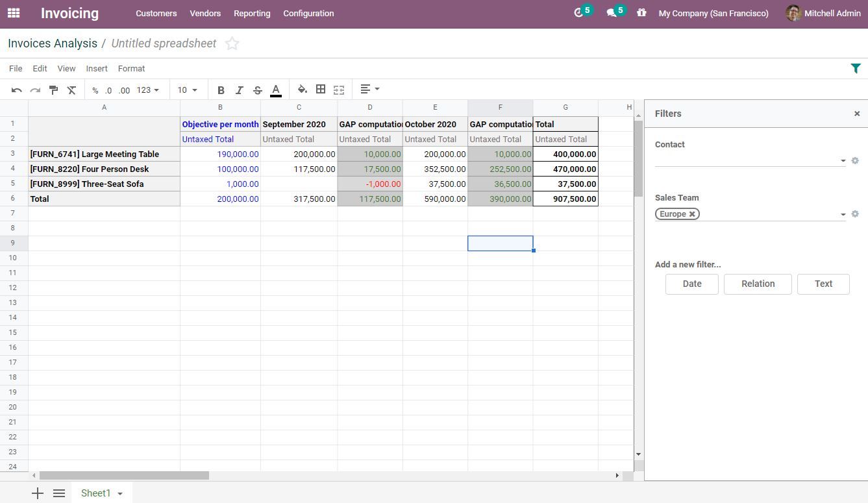Open the Reporting menu
The image size is (868, 503).
tap(252, 13)
